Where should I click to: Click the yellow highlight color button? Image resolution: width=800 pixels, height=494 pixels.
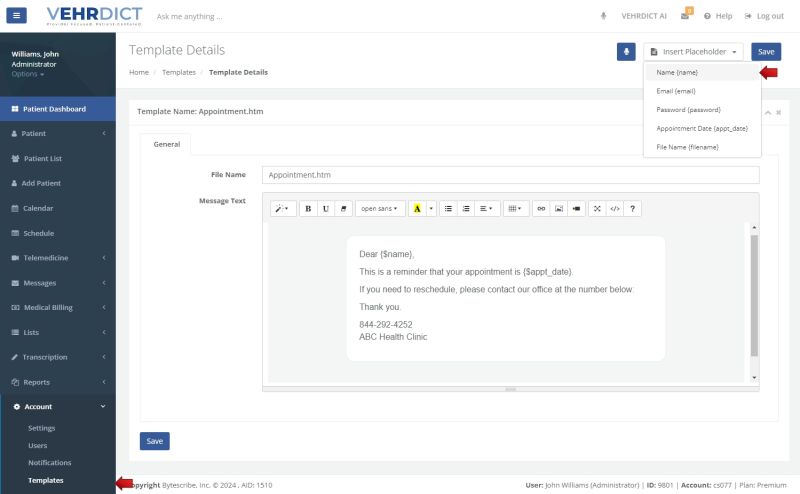click(417, 209)
